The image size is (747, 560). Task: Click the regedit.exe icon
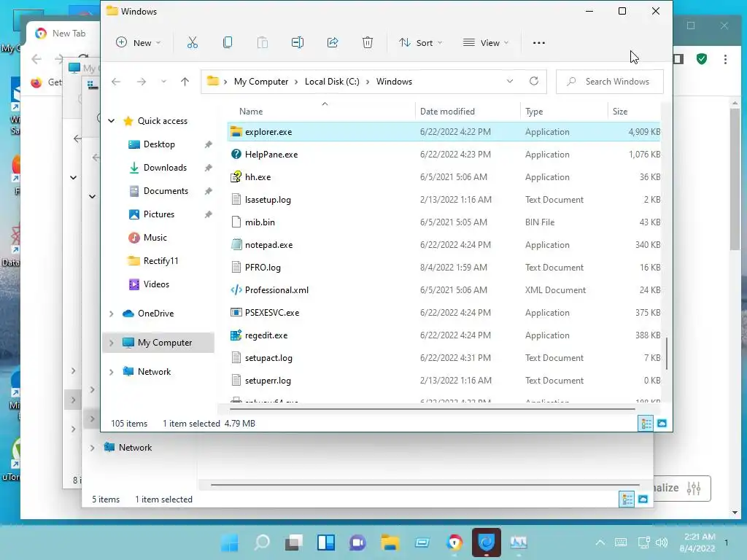coord(236,335)
